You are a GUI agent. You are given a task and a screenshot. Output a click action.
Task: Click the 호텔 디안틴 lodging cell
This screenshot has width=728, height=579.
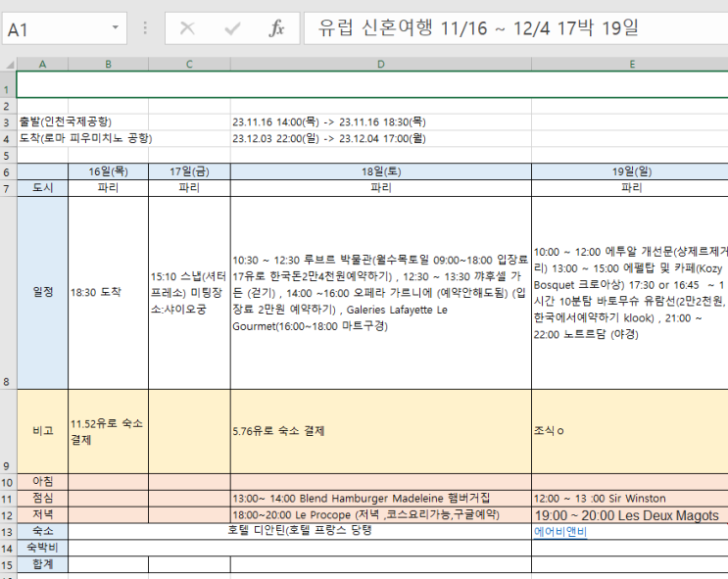(300, 531)
